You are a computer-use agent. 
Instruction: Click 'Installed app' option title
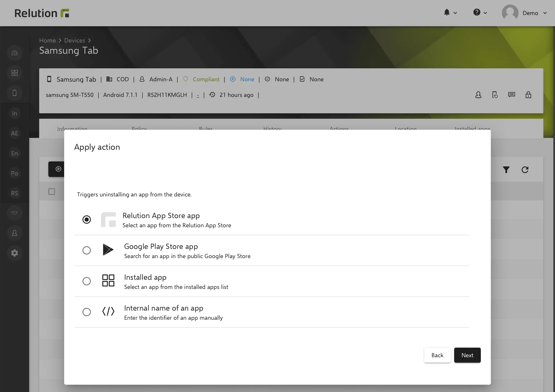pos(145,277)
